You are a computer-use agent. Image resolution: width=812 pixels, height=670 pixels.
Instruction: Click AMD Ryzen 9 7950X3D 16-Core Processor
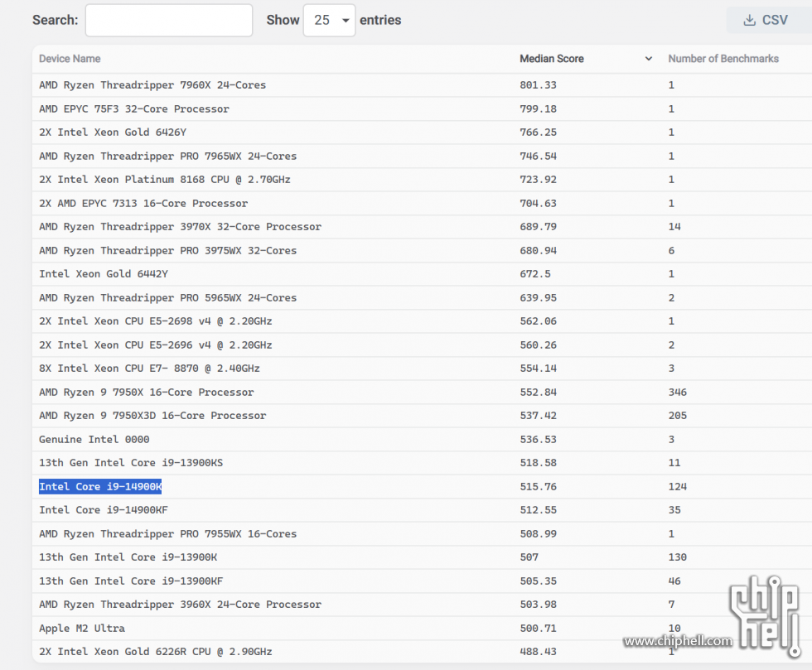pyautogui.click(x=152, y=415)
